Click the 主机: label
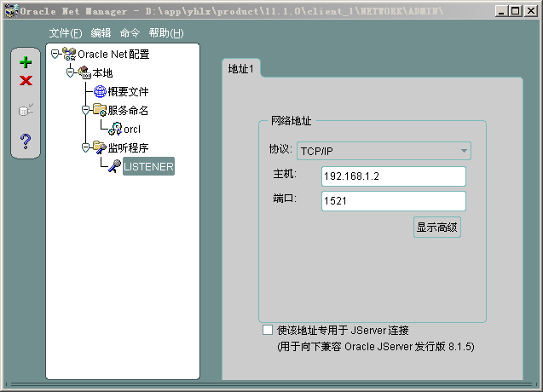The height and width of the screenshot is (392, 543). 285,174
